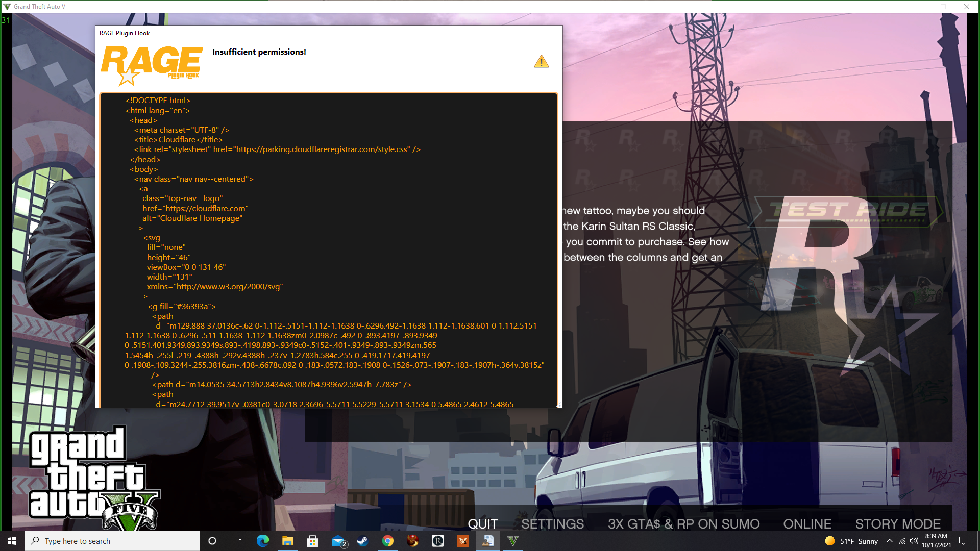The height and width of the screenshot is (551, 980).
Task: Open Google Chrome from the taskbar
Action: pyautogui.click(x=388, y=541)
